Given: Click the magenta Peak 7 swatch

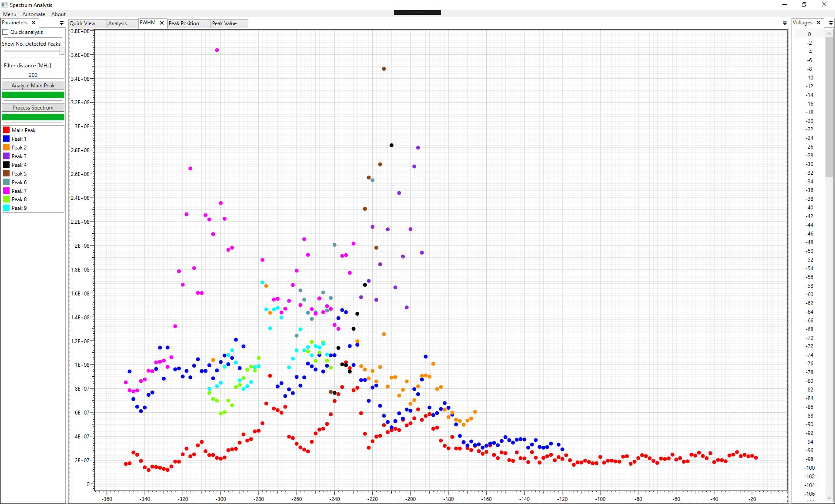Looking at the screenshot, I should pos(7,191).
